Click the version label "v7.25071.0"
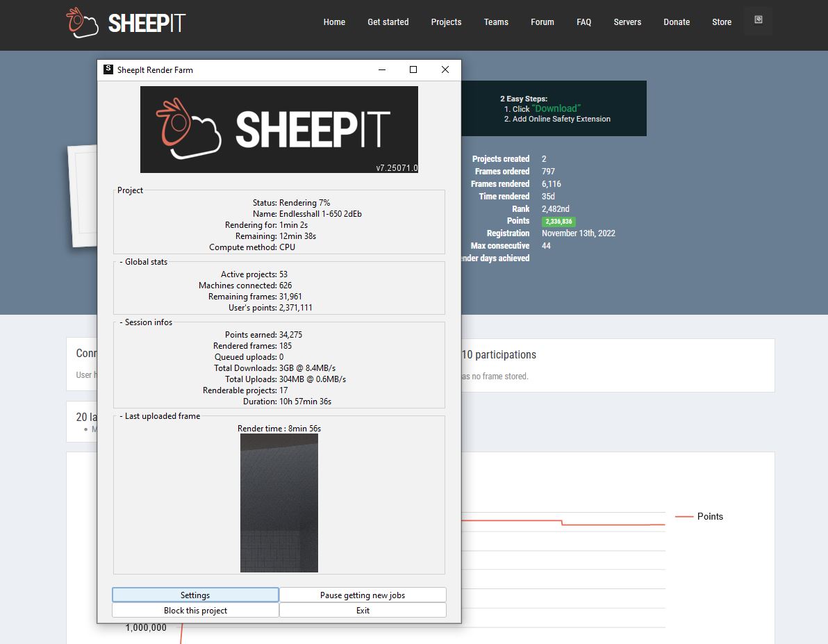828x644 pixels. (x=397, y=168)
